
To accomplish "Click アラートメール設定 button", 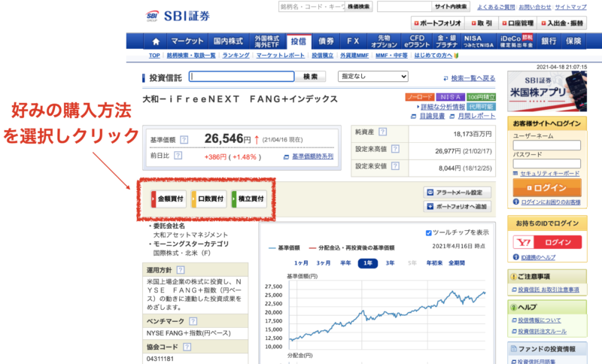I will pyautogui.click(x=458, y=193).
